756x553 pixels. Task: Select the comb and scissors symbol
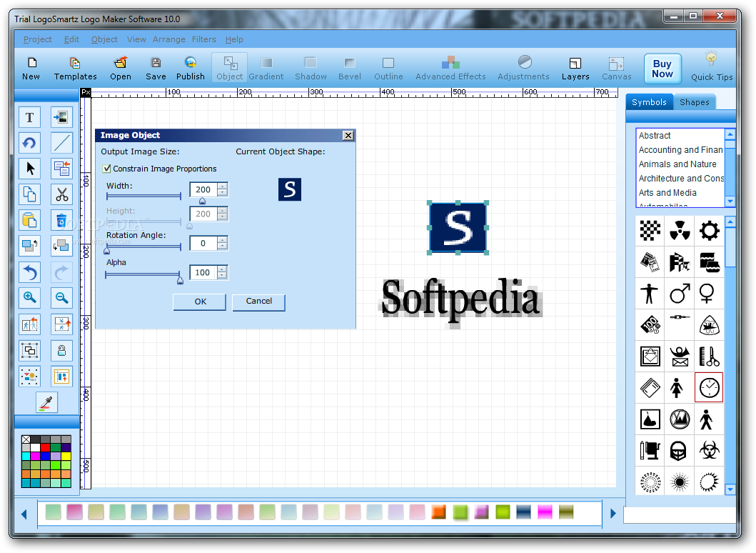(x=709, y=357)
